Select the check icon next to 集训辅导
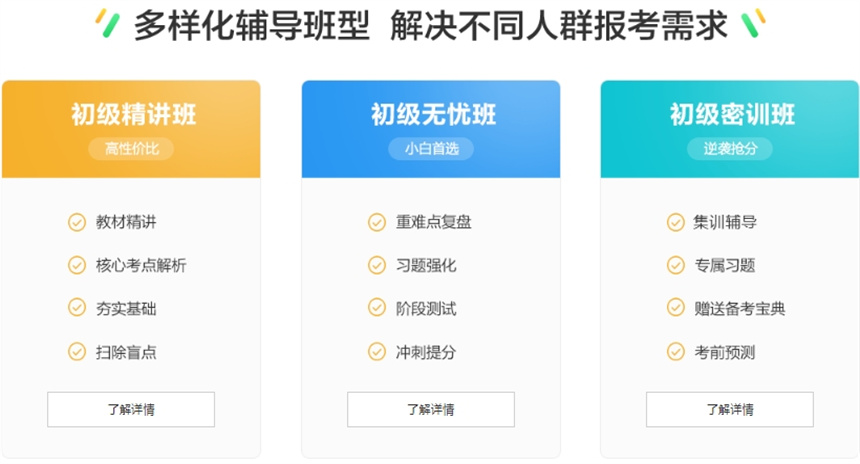This screenshot has width=860, height=464. (x=676, y=222)
